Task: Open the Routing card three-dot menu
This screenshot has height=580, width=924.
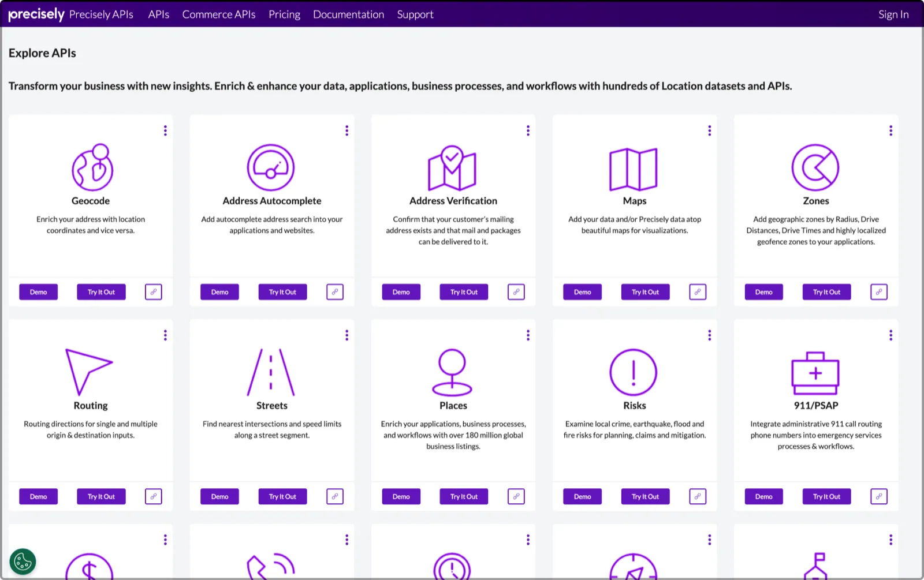Action: [x=165, y=335]
